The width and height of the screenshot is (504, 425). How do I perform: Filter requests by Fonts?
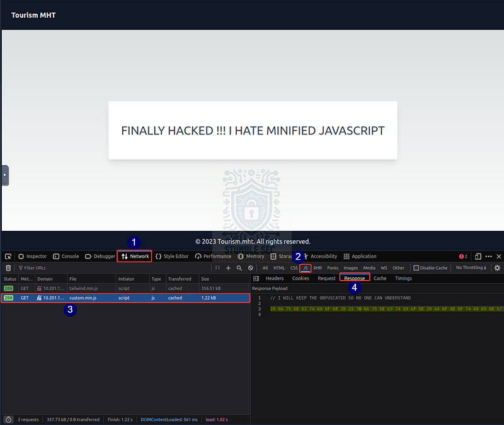click(333, 268)
